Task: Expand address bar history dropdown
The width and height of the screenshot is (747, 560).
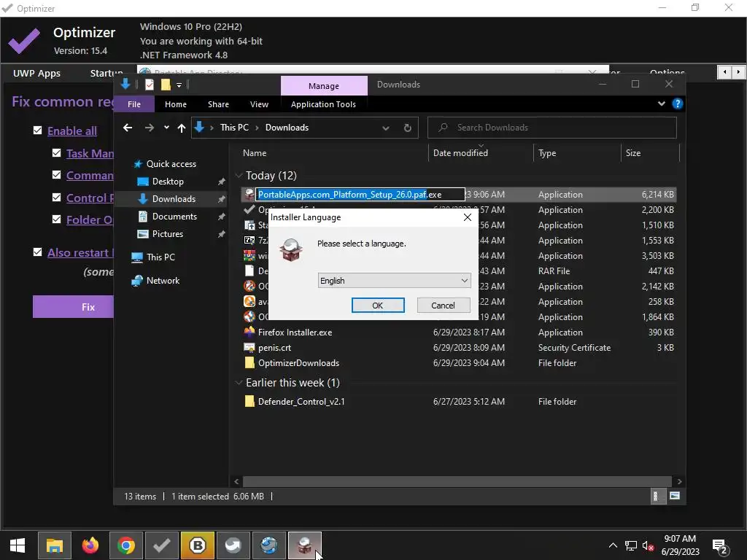Action: (386, 128)
